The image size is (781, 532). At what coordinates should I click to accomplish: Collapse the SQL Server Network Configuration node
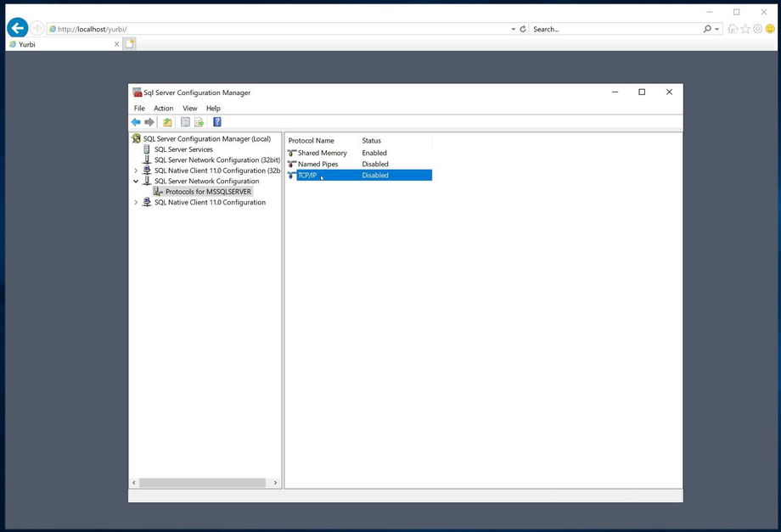(x=136, y=181)
